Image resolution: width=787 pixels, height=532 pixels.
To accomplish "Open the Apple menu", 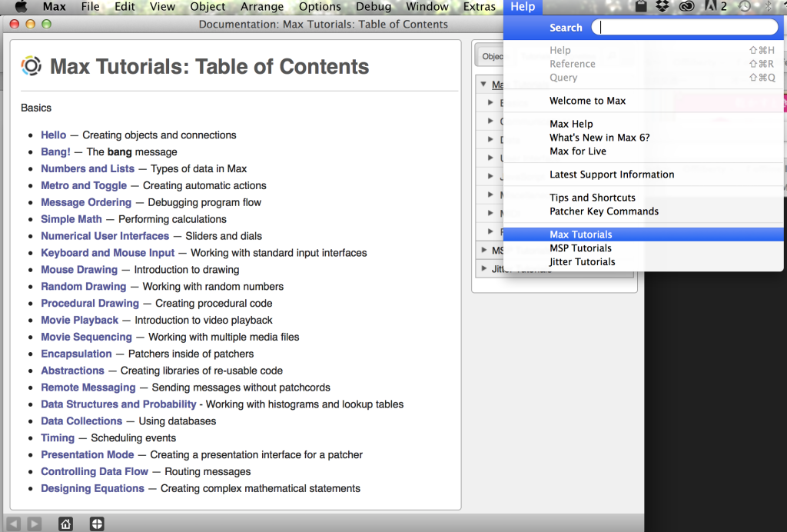I will pyautogui.click(x=21, y=7).
